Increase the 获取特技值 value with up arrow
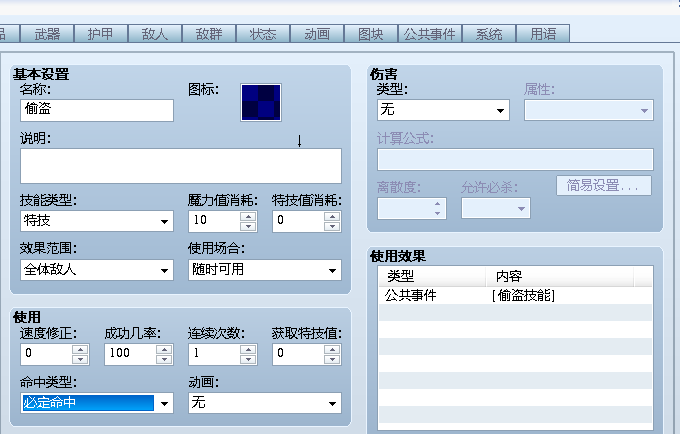Viewport: 680px width, 434px height. coord(332,349)
